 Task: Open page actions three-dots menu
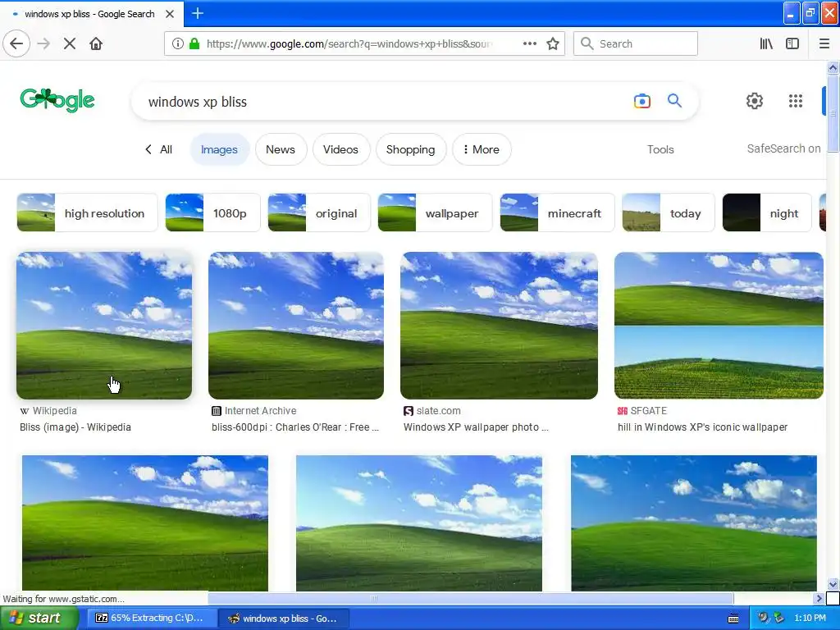tap(529, 43)
